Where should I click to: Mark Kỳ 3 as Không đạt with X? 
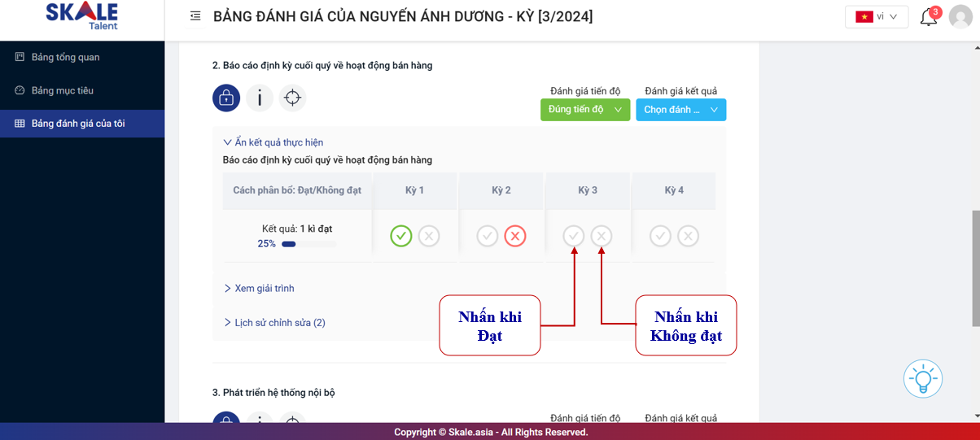[x=602, y=236]
